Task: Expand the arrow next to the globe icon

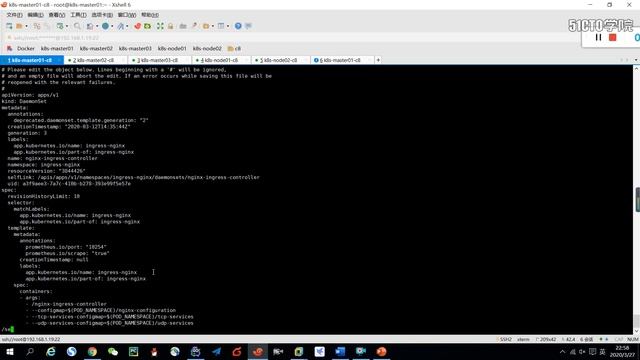Action: [x=112, y=26]
